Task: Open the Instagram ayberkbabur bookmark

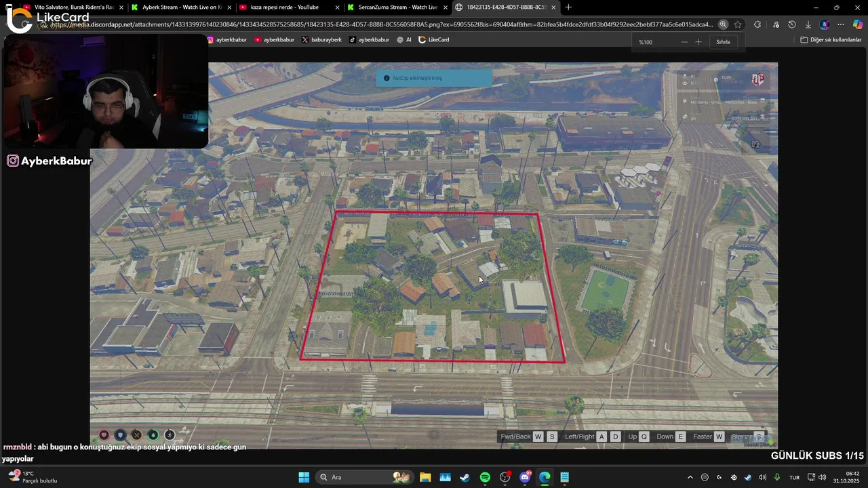Action: (227, 40)
